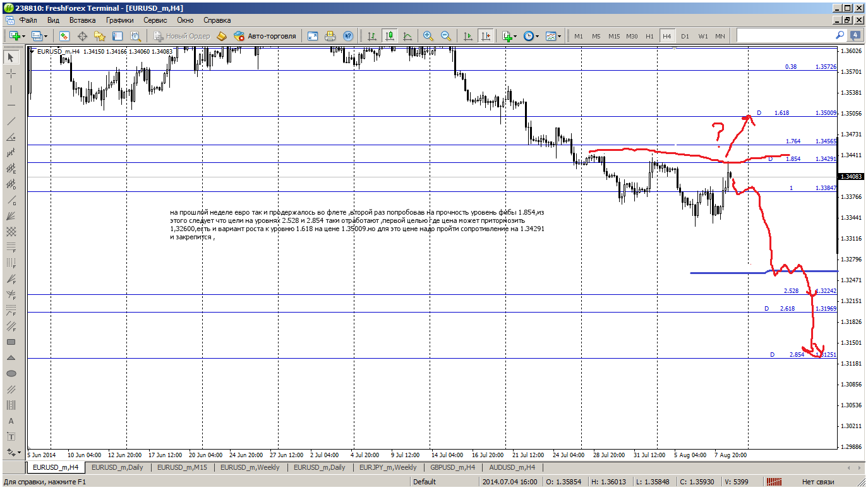Click the Новый Ордер button
Screen dimensions: 868x490
click(x=182, y=36)
